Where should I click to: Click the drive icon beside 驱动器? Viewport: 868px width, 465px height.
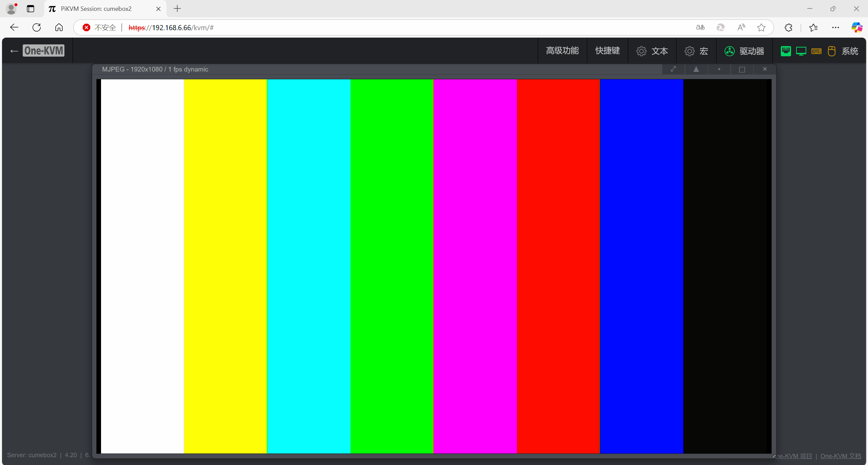tap(729, 51)
